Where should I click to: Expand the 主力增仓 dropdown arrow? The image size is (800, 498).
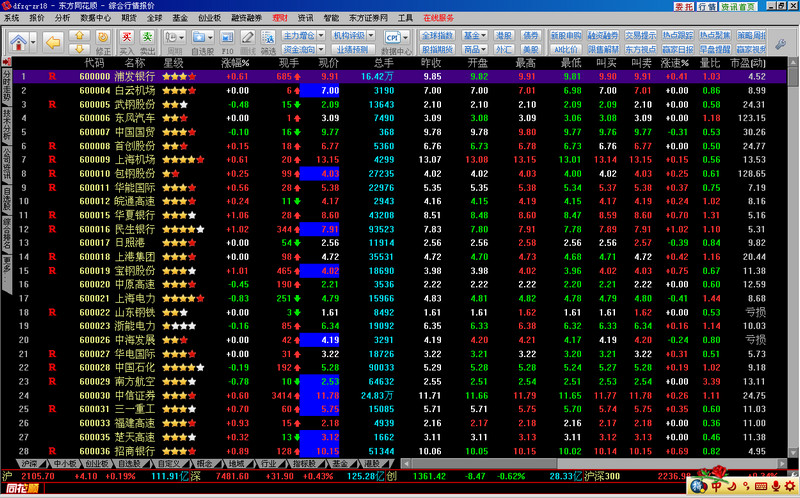pos(321,35)
